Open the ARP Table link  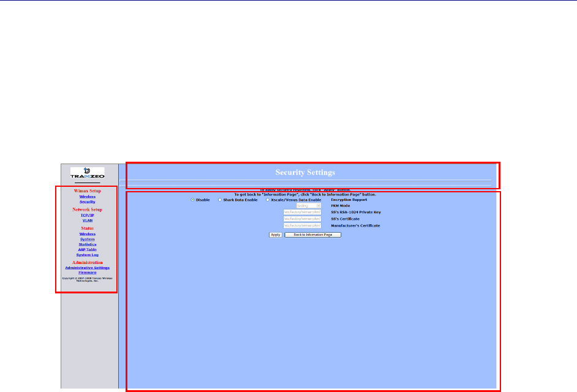[x=87, y=249]
